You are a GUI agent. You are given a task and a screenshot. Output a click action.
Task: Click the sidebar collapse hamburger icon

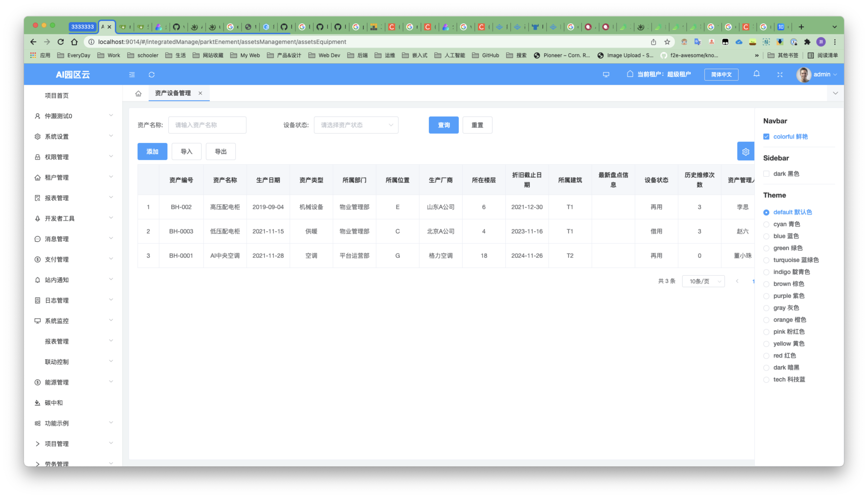point(132,74)
